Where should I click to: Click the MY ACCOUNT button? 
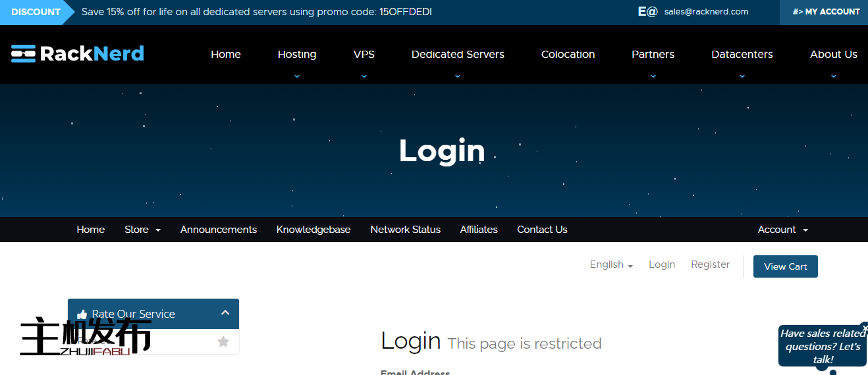pos(825,12)
